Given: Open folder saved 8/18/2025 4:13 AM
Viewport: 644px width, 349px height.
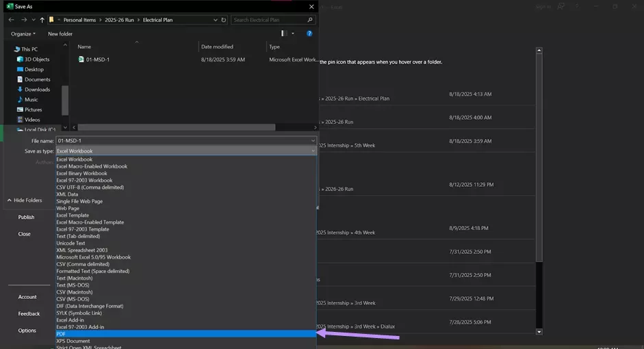Looking at the screenshot, I should [427, 94].
